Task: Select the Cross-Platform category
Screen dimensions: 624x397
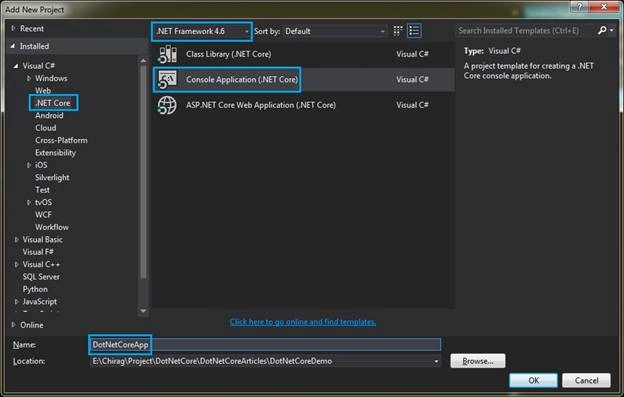Action: click(x=61, y=140)
